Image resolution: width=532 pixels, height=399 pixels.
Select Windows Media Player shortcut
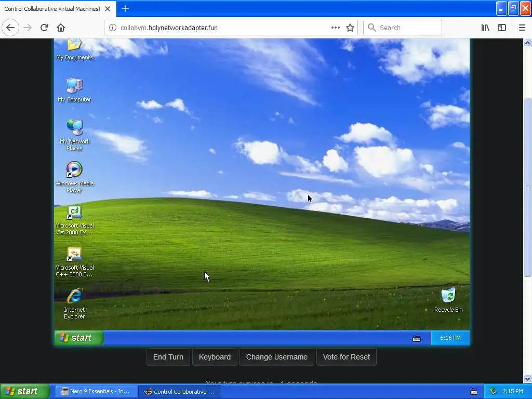74,177
